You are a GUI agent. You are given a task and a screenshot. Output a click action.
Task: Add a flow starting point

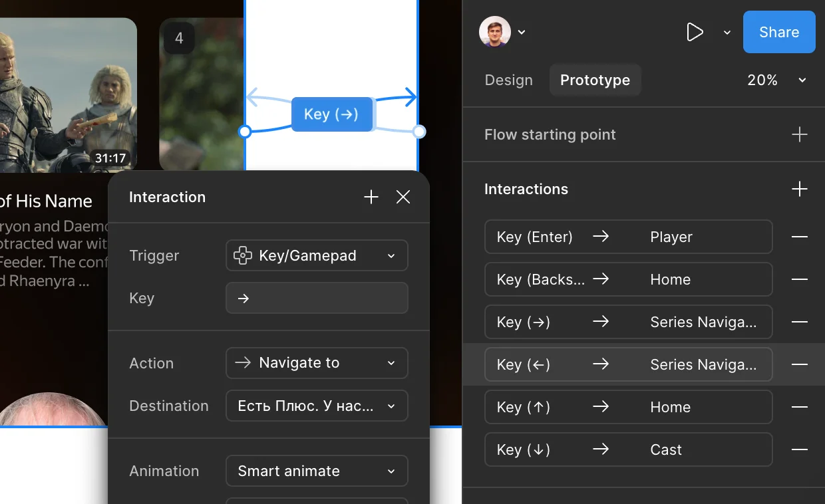click(x=800, y=134)
